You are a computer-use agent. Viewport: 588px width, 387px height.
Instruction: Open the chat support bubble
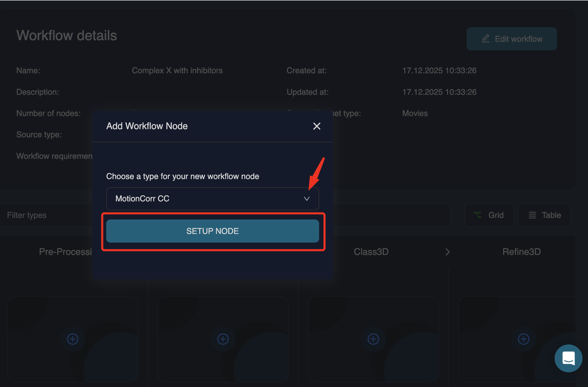point(568,358)
